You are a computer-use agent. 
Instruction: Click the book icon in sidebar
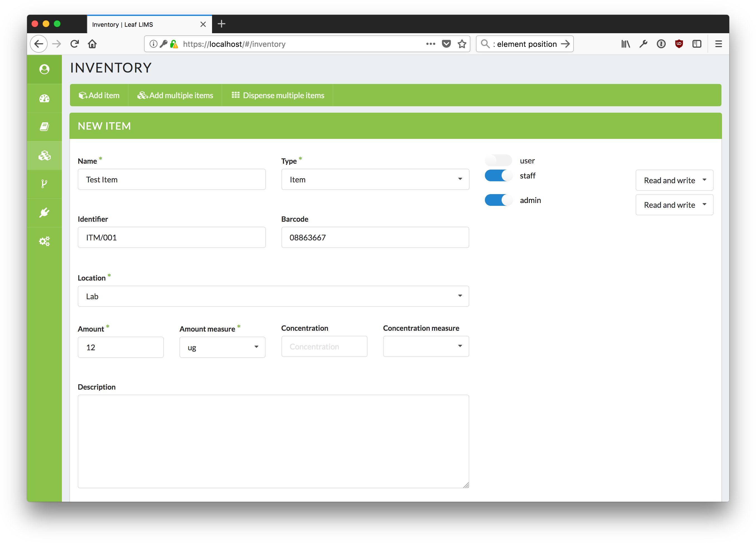click(x=44, y=127)
